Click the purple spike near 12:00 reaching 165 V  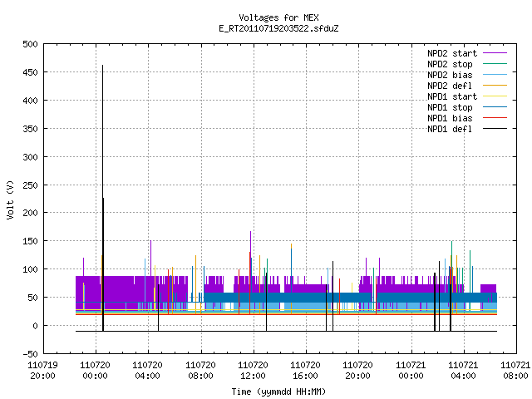pos(251,253)
